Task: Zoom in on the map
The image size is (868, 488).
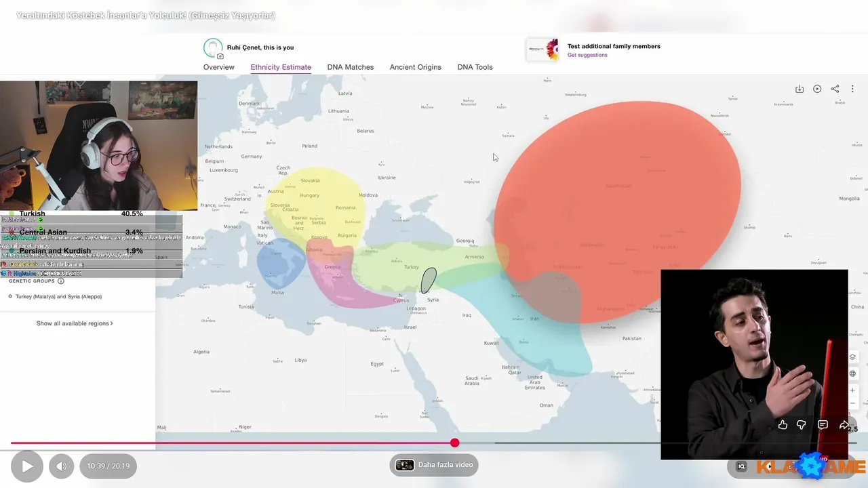Action: [x=853, y=390]
